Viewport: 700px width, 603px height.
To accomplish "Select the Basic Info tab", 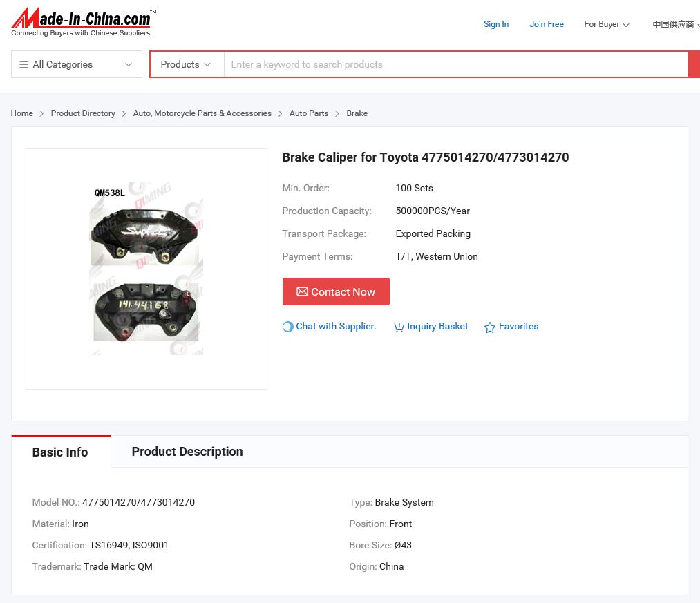I will click(60, 452).
